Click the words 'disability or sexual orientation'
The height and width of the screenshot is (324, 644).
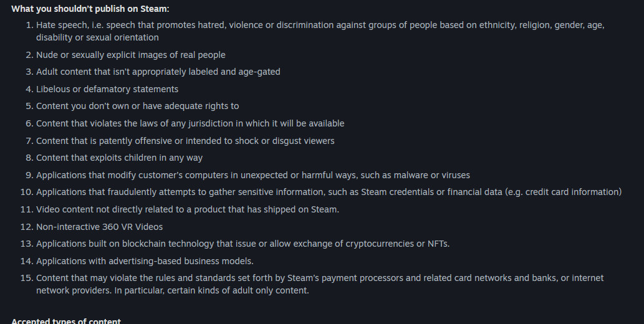(x=97, y=37)
